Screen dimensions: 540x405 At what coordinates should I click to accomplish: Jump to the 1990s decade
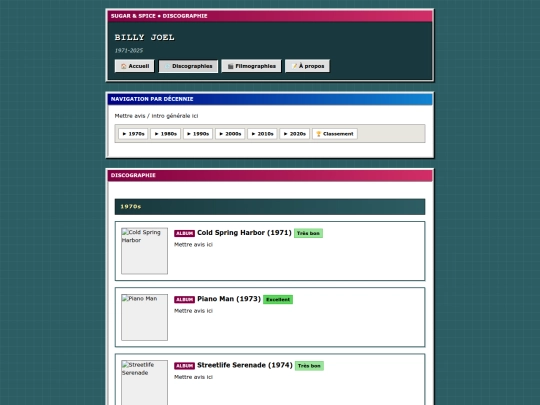[198, 134]
